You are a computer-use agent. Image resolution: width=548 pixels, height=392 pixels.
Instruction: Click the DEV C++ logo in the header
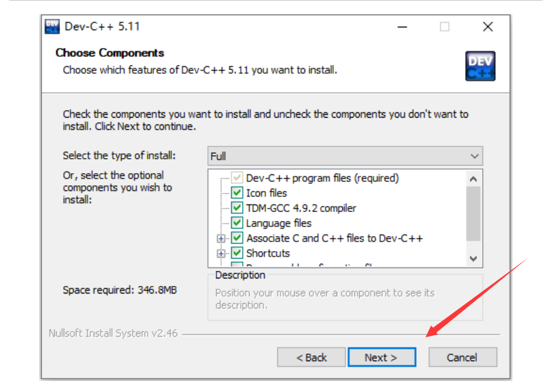coord(480,66)
